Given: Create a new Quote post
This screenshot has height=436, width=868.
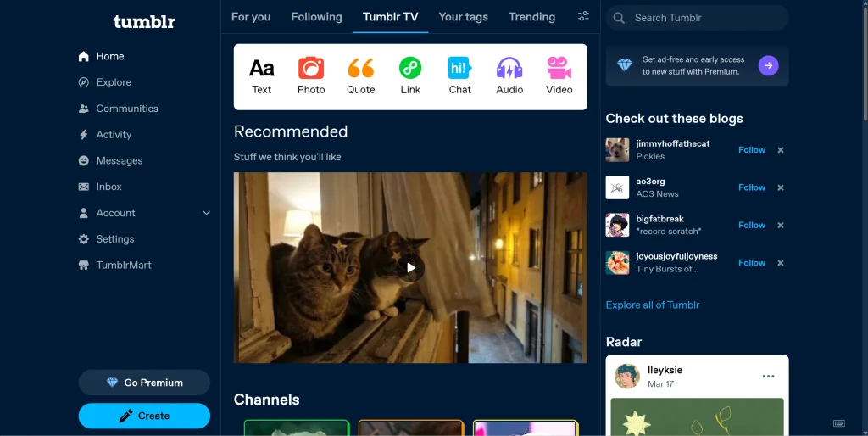Looking at the screenshot, I should click(361, 75).
